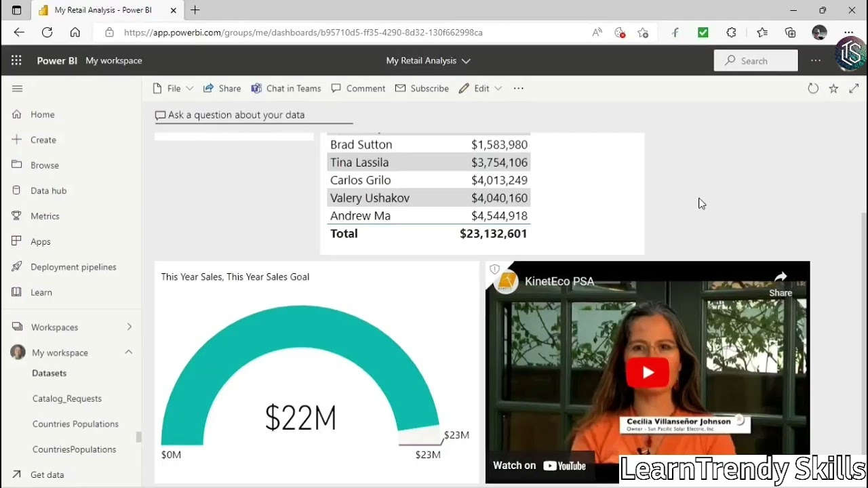This screenshot has width=868, height=488.
Task: Open the Power BI app launcher grid
Action: point(16,60)
